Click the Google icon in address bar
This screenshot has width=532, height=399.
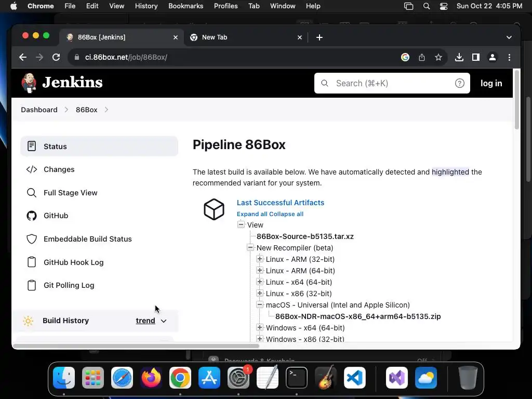pos(405,57)
